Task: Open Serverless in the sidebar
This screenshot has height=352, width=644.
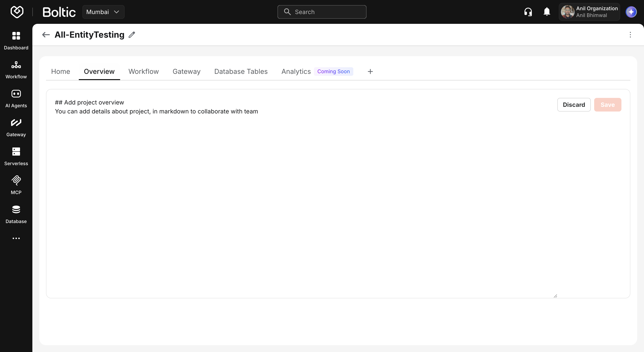Action: click(16, 157)
